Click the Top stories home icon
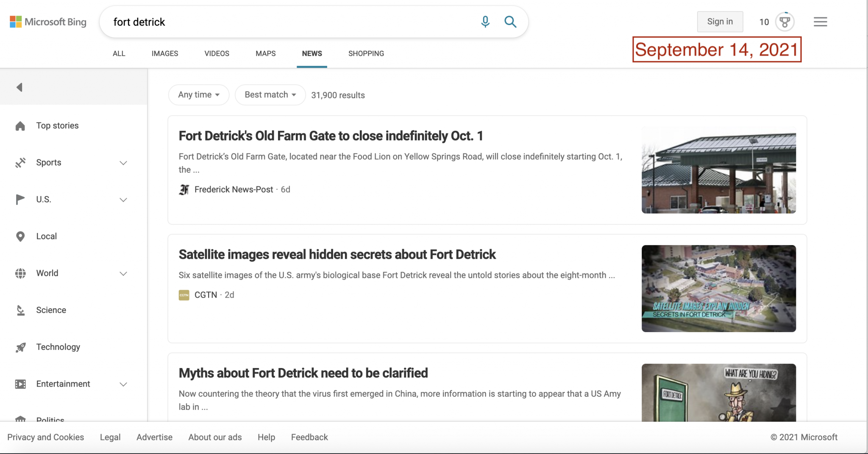This screenshot has height=454, width=868. pyautogui.click(x=20, y=126)
